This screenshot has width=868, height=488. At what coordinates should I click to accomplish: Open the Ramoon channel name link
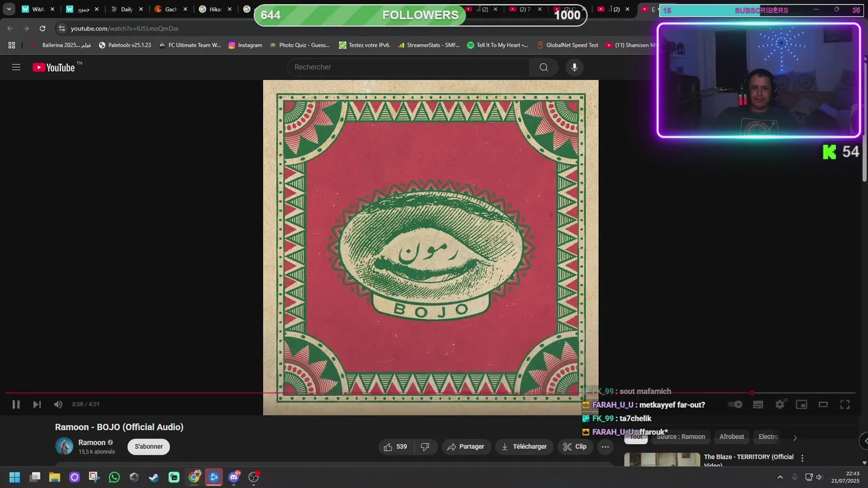click(x=92, y=443)
